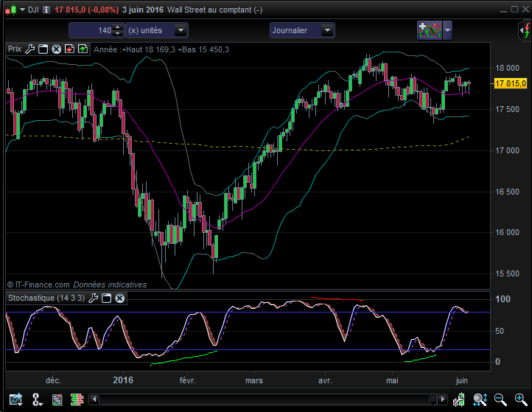Image resolution: width=532 pixels, height=412 pixels.
Task: Click the Année +Haut +Bas info text
Action: pyautogui.click(x=161, y=49)
